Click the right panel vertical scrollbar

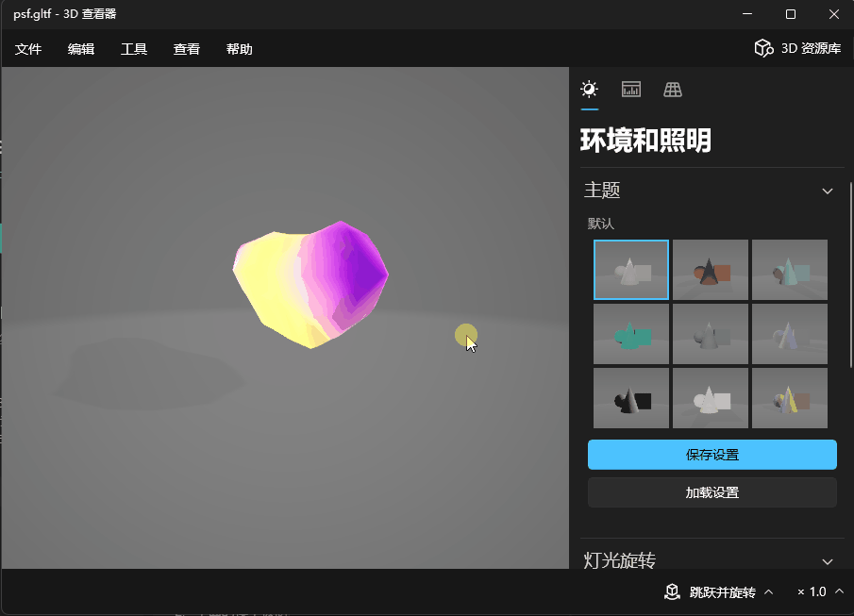[851, 275]
